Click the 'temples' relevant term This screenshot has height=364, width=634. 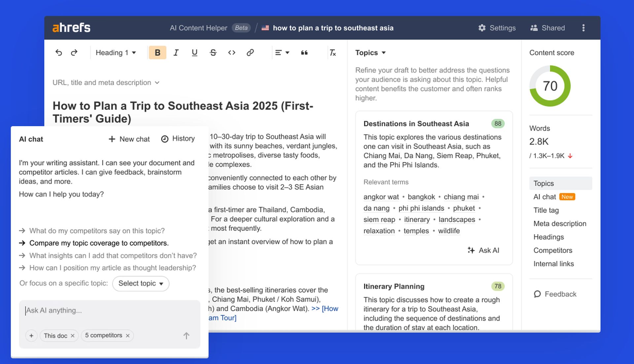[416, 231]
